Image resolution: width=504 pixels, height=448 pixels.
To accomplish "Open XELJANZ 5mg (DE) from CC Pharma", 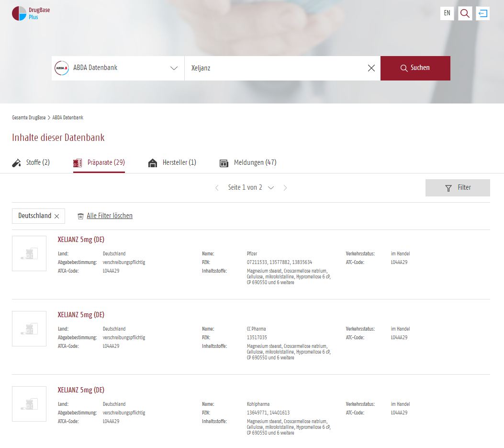I will (81, 315).
